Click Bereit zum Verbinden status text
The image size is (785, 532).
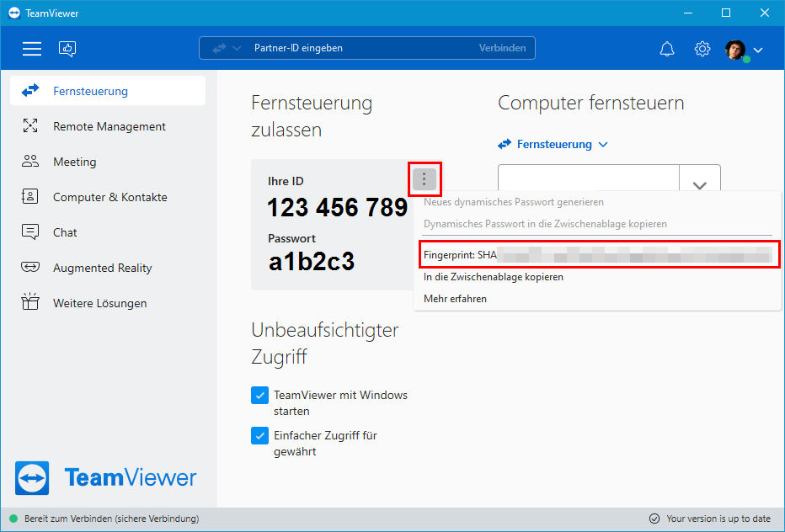[111, 519]
